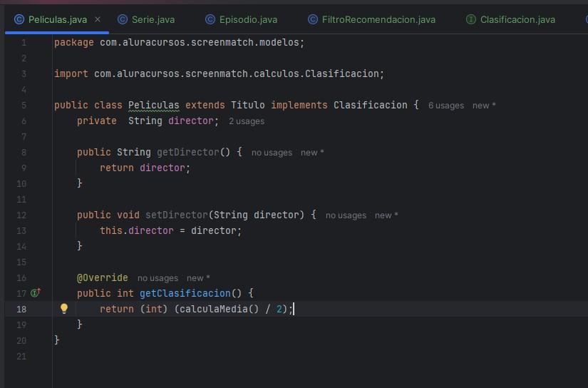The width and height of the screenshot is (588, 388).
Task: Click 'new *' hint next to getDirector
Action: [x=312, y=153]
